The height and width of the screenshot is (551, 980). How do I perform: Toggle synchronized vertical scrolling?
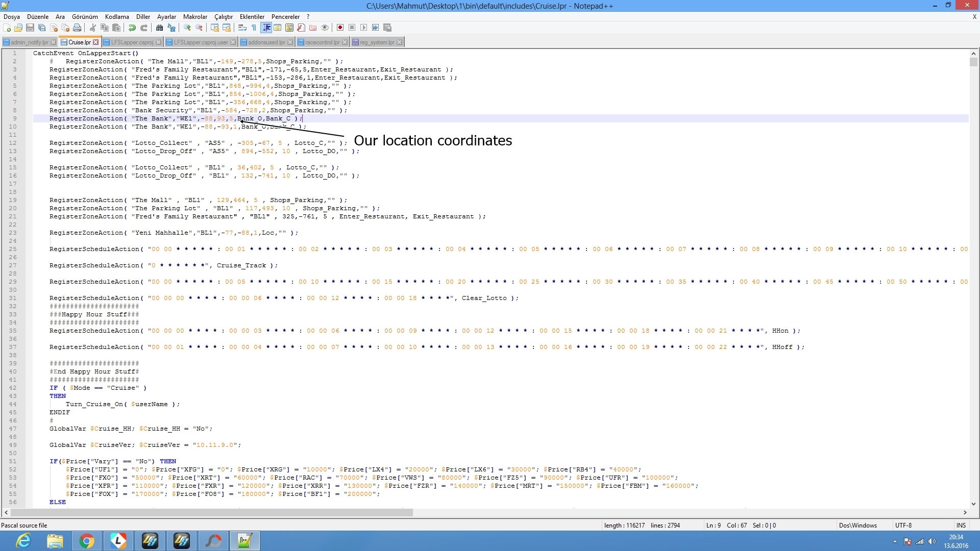(215, 28)
